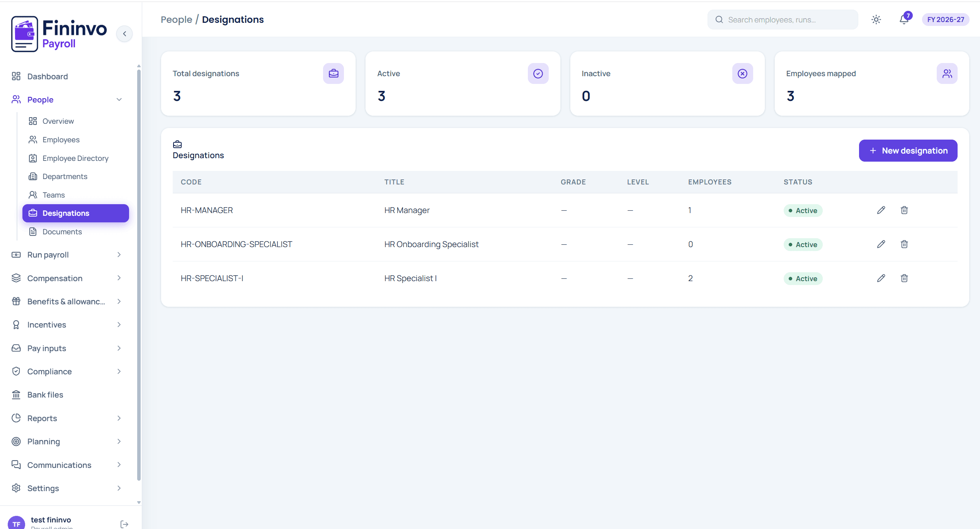Click the LEVEL column header
The height and width of the screenshot is (529, 980).
coord(638,182)
